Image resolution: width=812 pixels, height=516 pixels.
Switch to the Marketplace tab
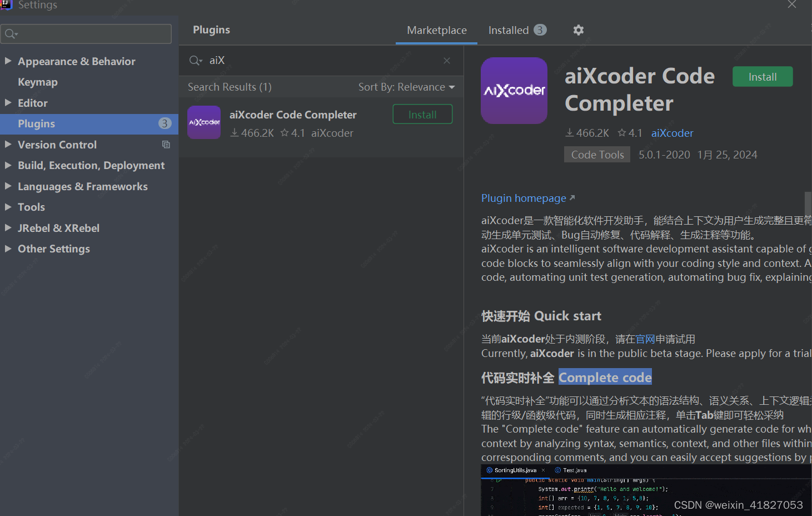[x=437, y=31]
